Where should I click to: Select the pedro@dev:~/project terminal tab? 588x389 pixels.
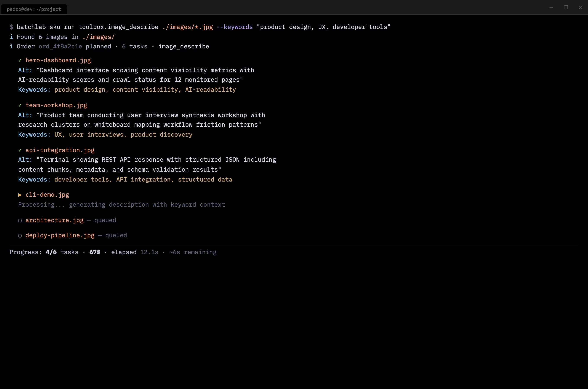click(x=34, y=9)
